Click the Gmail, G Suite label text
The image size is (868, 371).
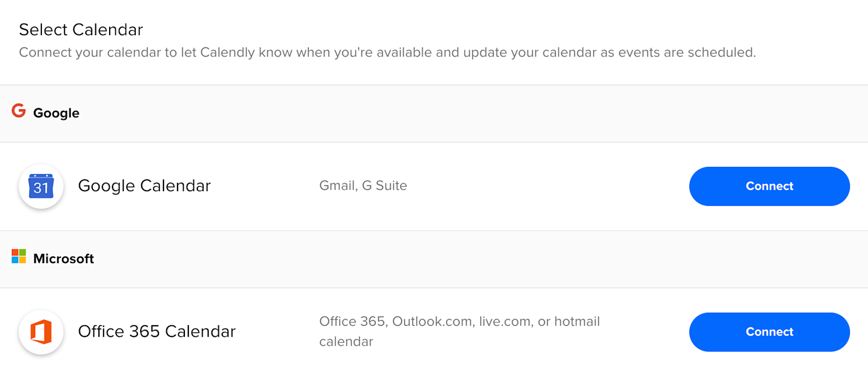click(363, 185)
